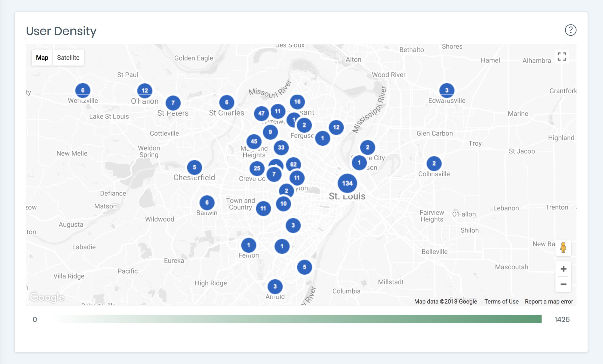Image resolution: width=603 pixels, height=364 pixels.
Task: Click the 45 user cluster marker
Action: 254,142
